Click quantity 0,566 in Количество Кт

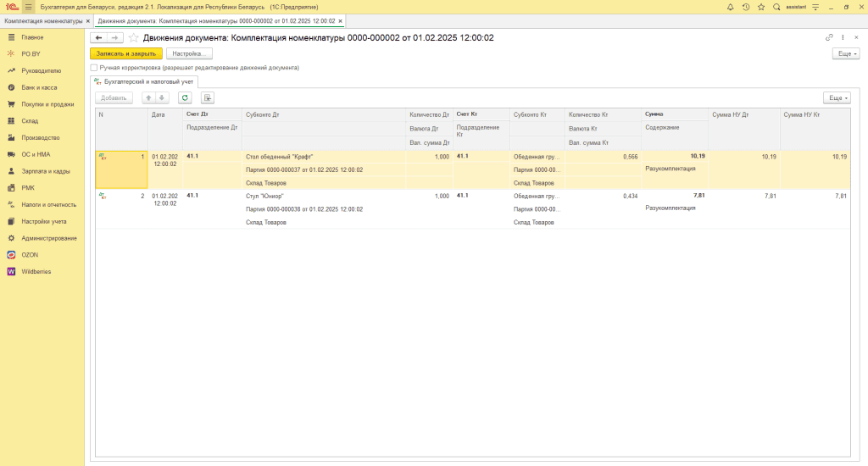tap(630, 157)
